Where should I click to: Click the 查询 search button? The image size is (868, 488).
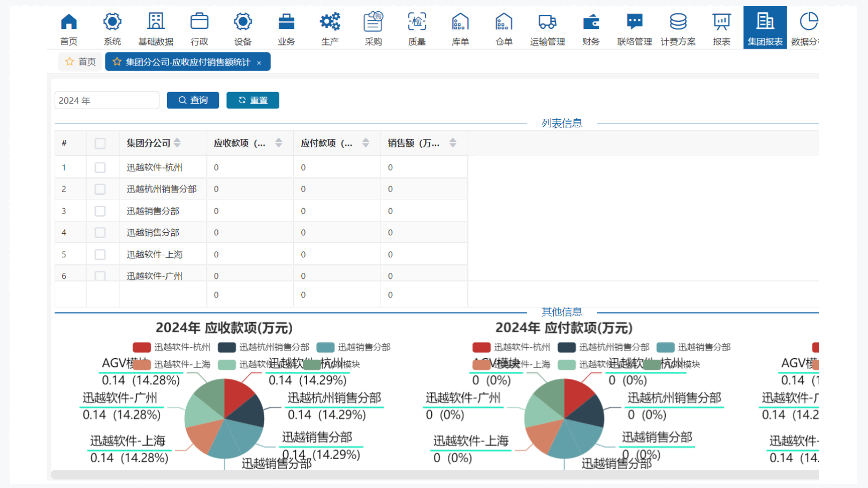[193, 100]
